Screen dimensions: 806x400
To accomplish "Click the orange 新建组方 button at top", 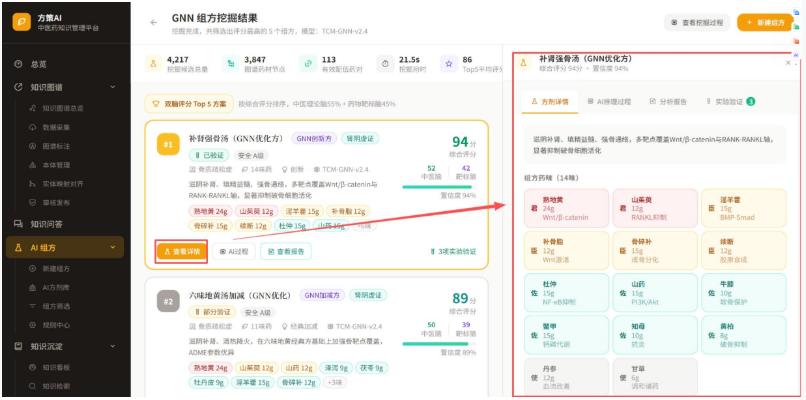I will tap(765, 23).
